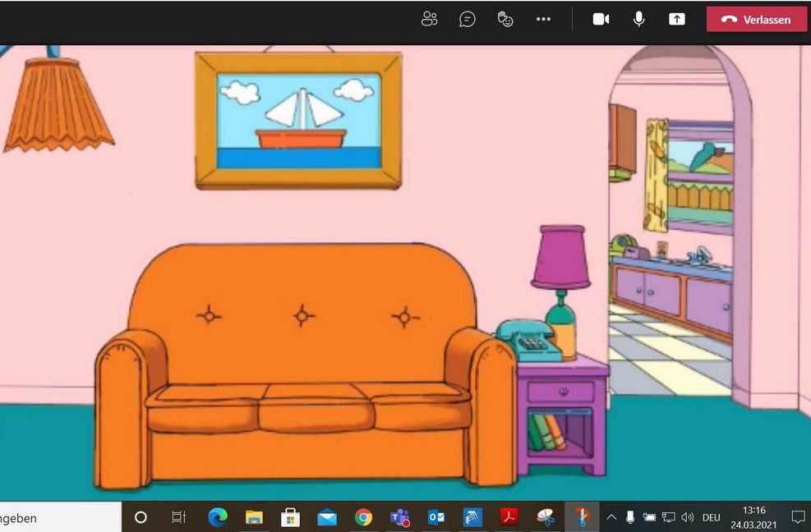
Task: Show the Teams meeting participants list
Action: tap(429, 20)
